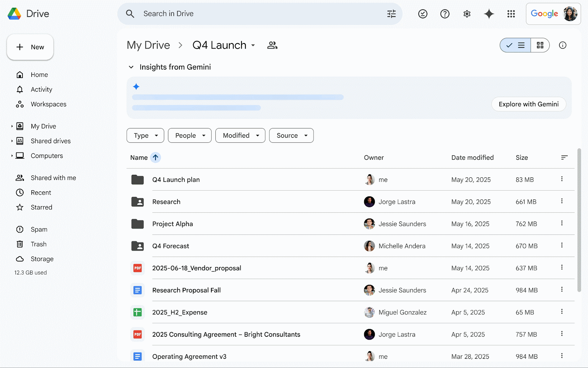This screenshot has height=368, width=588.
Task: Click the New button to create a file
Action: pos(30,47)
